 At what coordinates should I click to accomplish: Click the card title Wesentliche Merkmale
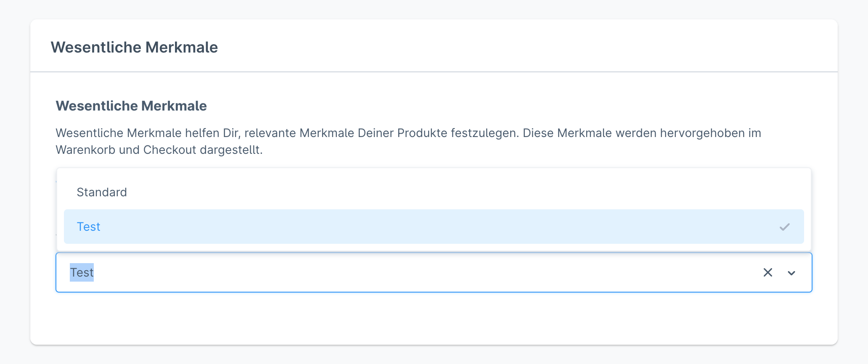[x=134, y=47]
